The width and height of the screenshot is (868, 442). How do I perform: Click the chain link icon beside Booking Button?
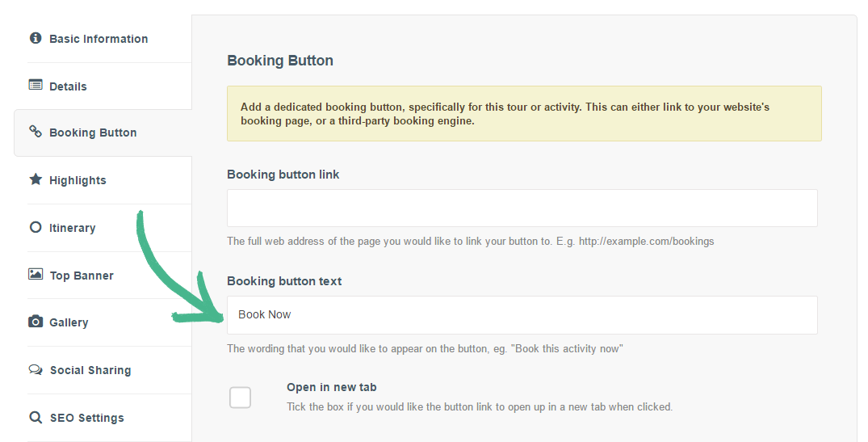36,132
